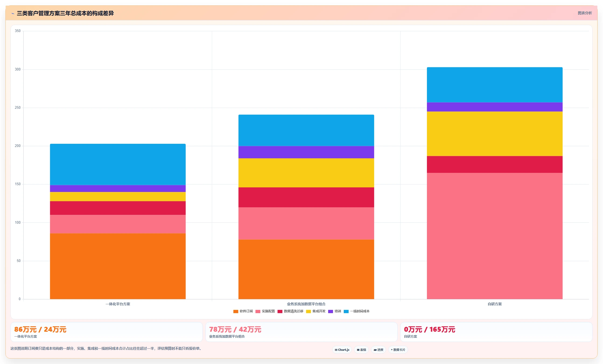Click the 86万元 / 24万元 data card
This screenshot has height=364, width=603.
point(107,332)
